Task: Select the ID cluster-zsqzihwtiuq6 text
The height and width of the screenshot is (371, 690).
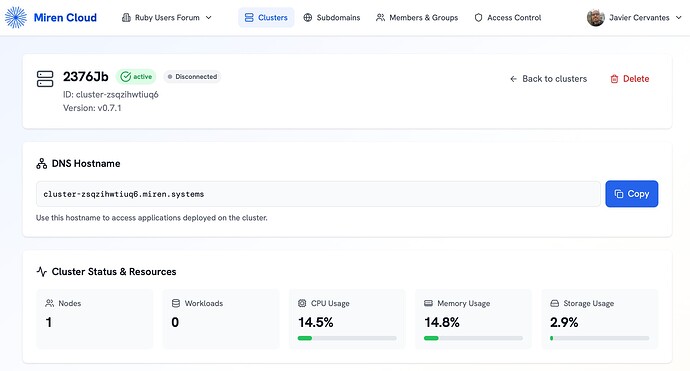Action: [110, 95]
